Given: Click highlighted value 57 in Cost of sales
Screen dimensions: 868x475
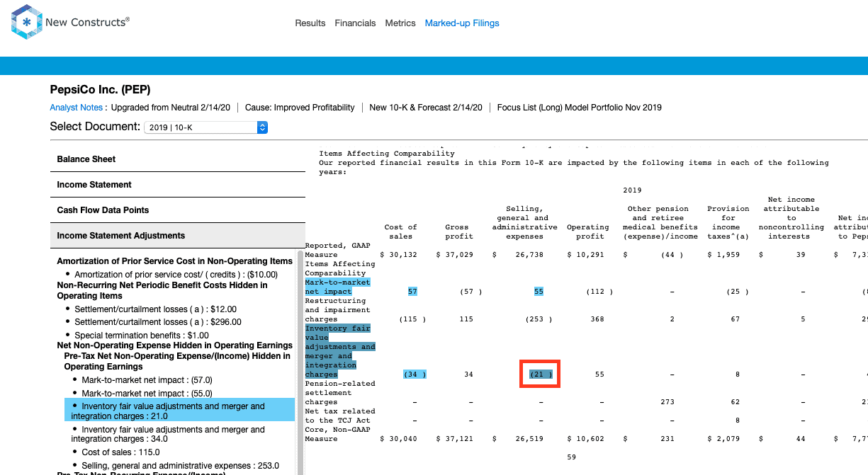Looking at the screenshot, I should 412,292.
